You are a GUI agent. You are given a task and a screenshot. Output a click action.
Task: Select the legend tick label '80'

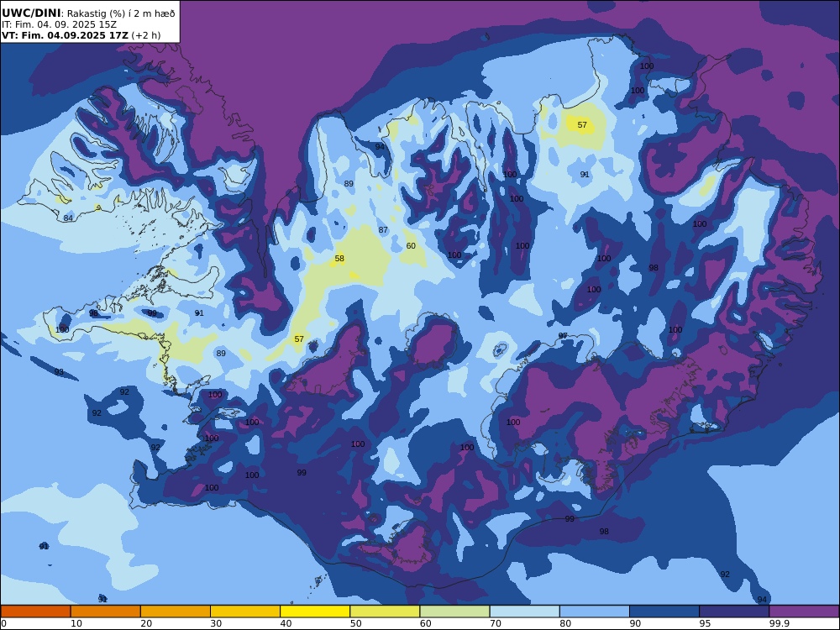(565, 623)
